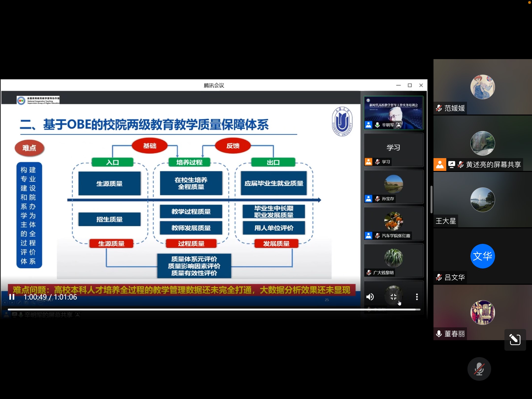Maximize the recorded 腾讯会议 window
The width and height of the screenshot is (532, 399).
tap(410, 85)
